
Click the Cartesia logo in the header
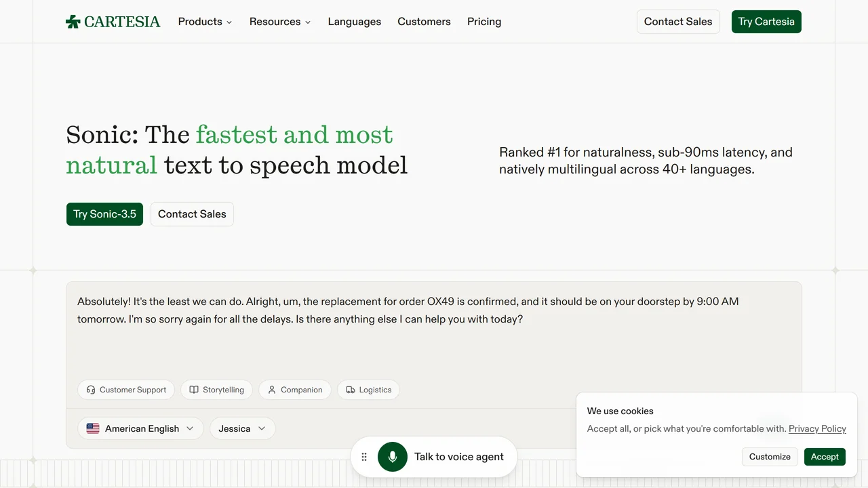113,22
